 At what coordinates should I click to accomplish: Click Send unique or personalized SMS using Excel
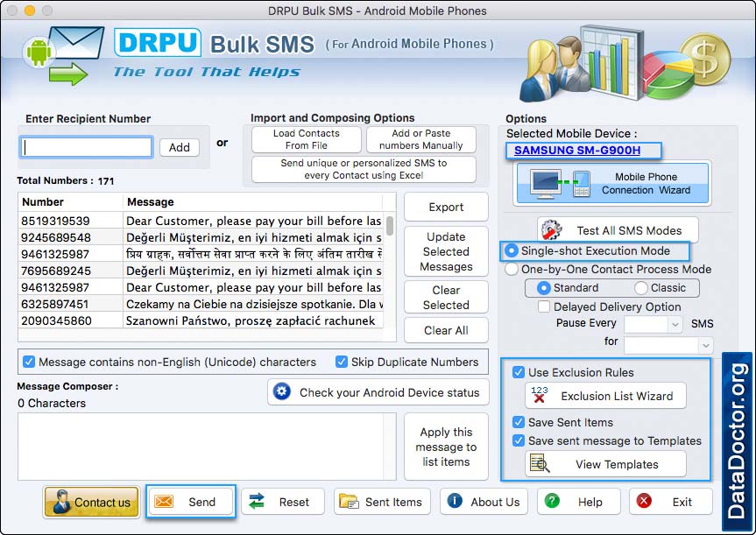click(x=364, y=169)
